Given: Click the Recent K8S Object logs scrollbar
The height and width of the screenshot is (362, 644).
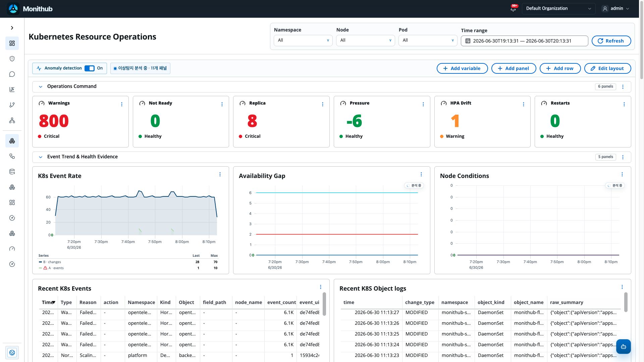Looking at the screenshot, I should click(x=626, y=302).
